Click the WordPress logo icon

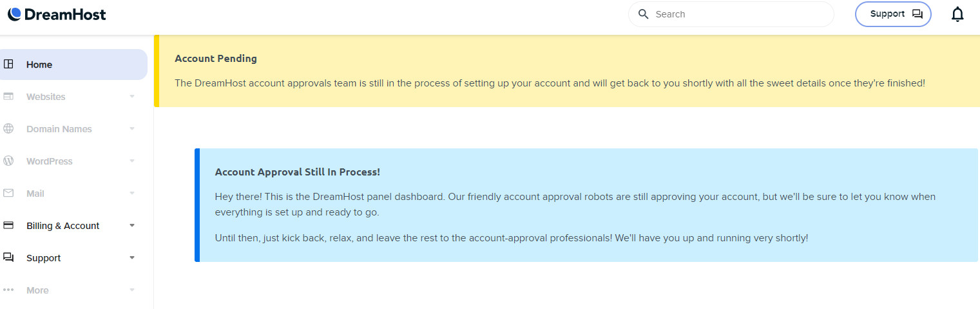tap(9, 161)
